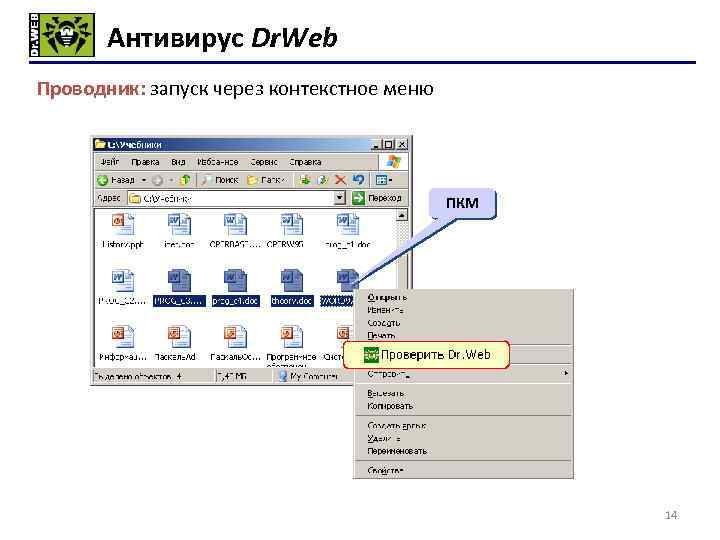Click the highlighted theory.doc document icon
Image resolution: width=720 pixels, height=540 pixels.
[291, 281]
